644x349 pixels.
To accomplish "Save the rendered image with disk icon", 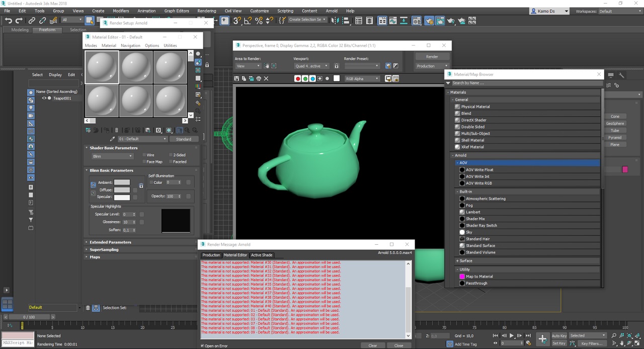I will [x=236, y=79].
